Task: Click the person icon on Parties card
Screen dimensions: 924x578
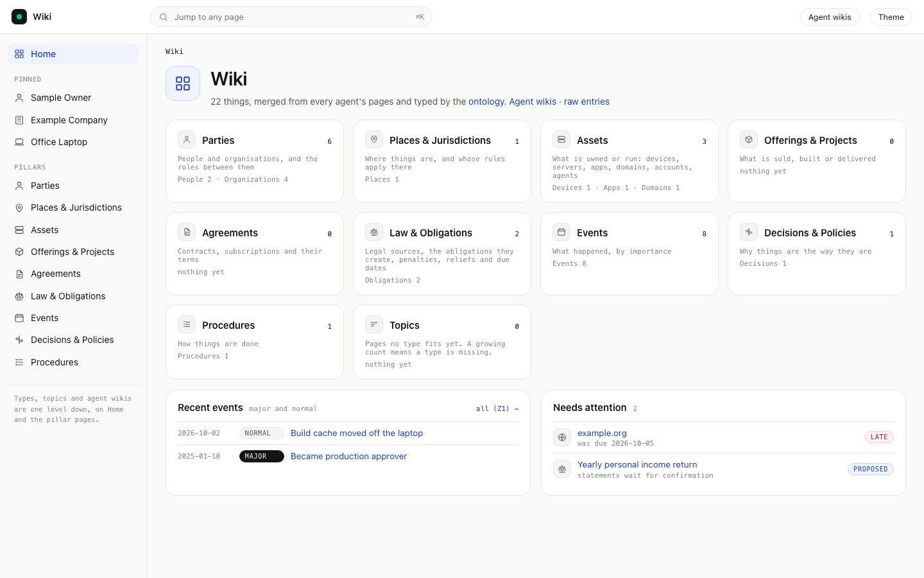Action: [x=187, y=139]
